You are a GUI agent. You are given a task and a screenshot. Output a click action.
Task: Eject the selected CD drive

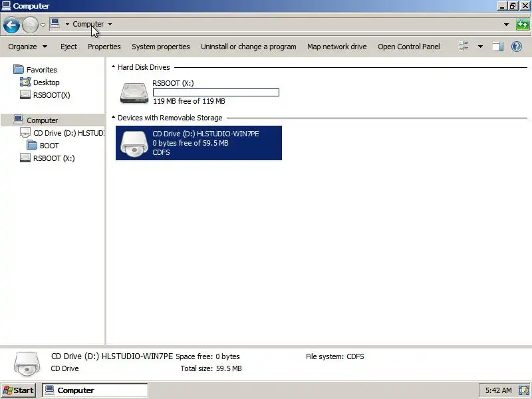coord(68,47)
